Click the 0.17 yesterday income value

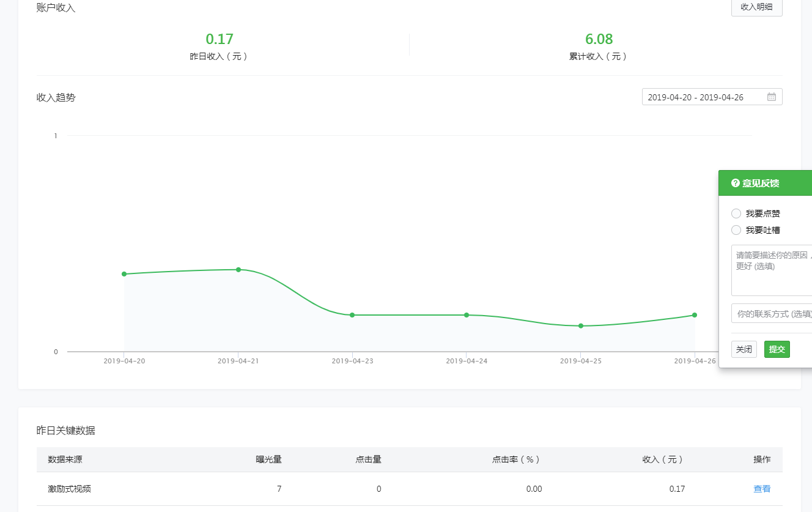click(220, 39)
